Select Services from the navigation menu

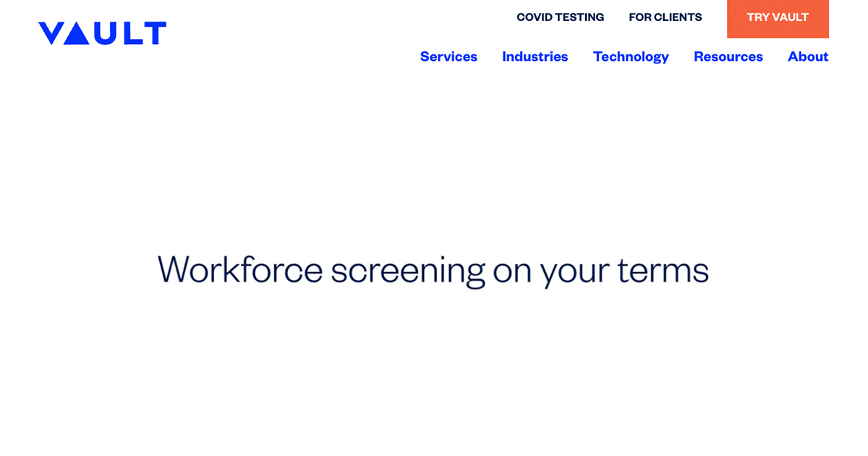(448, 56)
